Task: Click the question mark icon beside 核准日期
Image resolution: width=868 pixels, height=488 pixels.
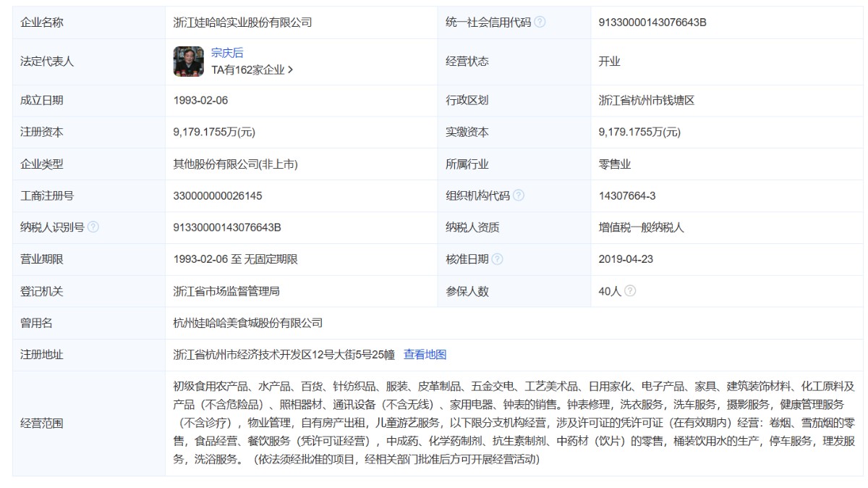Action: (x=497, y=259)
